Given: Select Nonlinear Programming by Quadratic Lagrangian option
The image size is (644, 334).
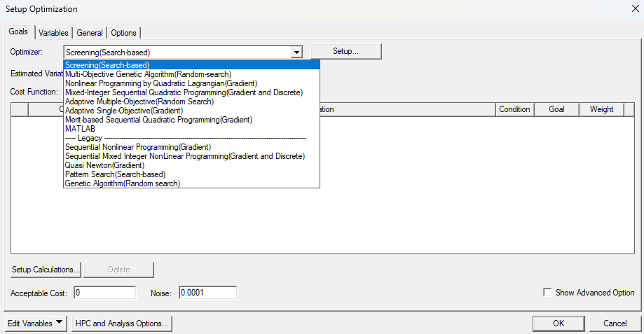Looking at the screenshot, I should [x=160, y=83].
